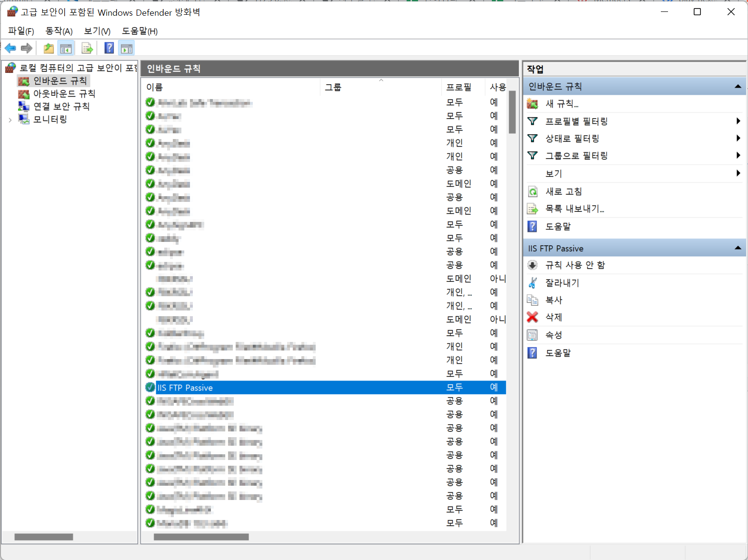Click 규칙 사용 안 함 action
The width and height of the screenshot is (748, 560).
[x=575, y=265]
